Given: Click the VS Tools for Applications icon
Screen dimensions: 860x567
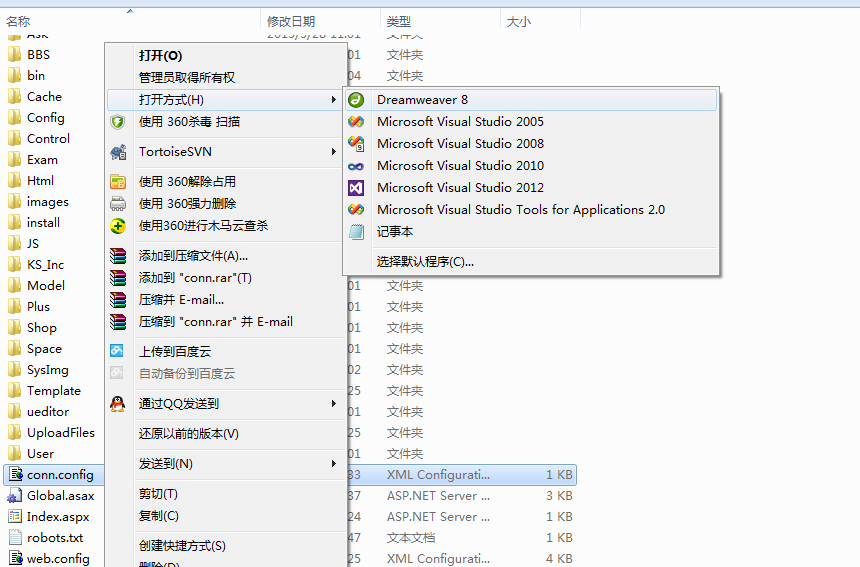Looking at the screenshot, I should [356, 210].
